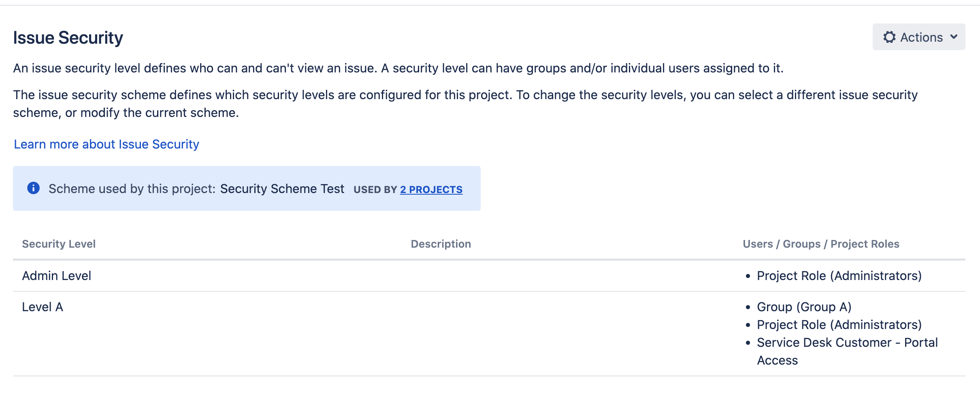This screenshot has height=416, width=980.
Task: Click the Description column header
Action: pyautogui.click(x=441, y=244)
